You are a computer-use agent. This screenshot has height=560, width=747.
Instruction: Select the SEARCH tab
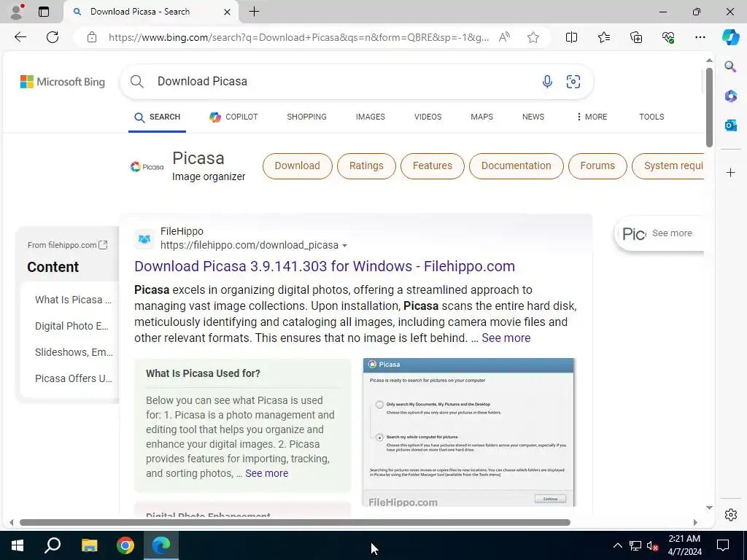[x=158, y=117]
